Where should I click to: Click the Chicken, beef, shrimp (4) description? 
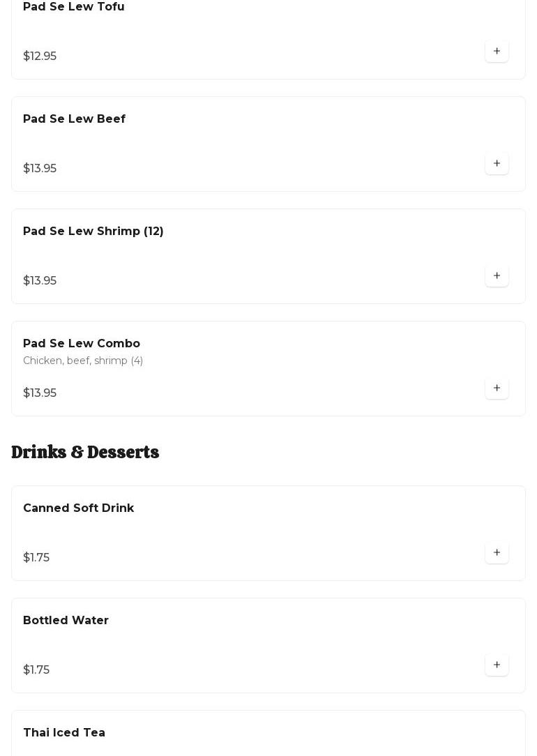coord(83,361)
